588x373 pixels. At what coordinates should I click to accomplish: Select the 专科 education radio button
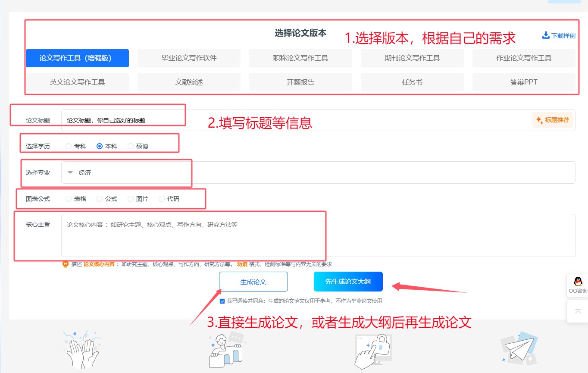(69, 146)
